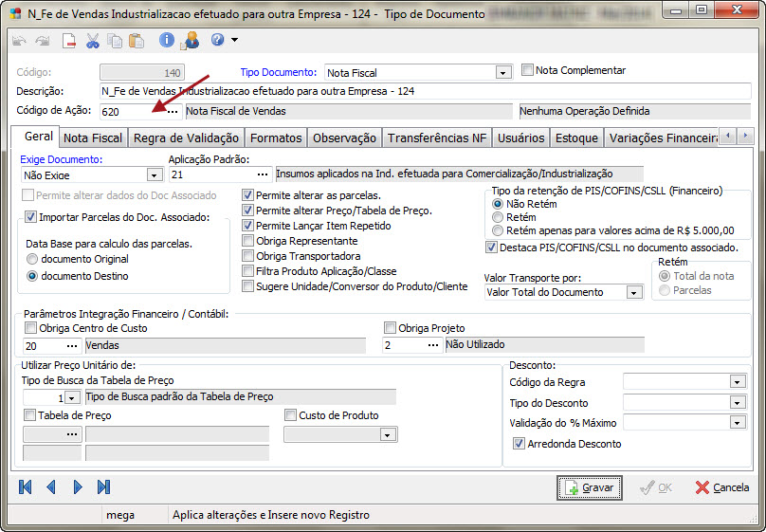Open the blue information icon

[x=167, y=40]
